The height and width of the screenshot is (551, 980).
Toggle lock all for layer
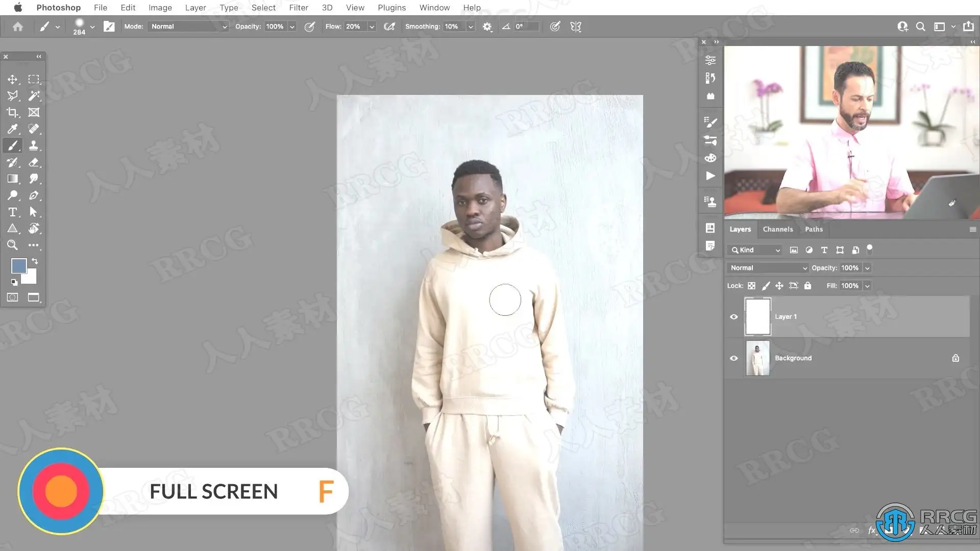[807, 286]
